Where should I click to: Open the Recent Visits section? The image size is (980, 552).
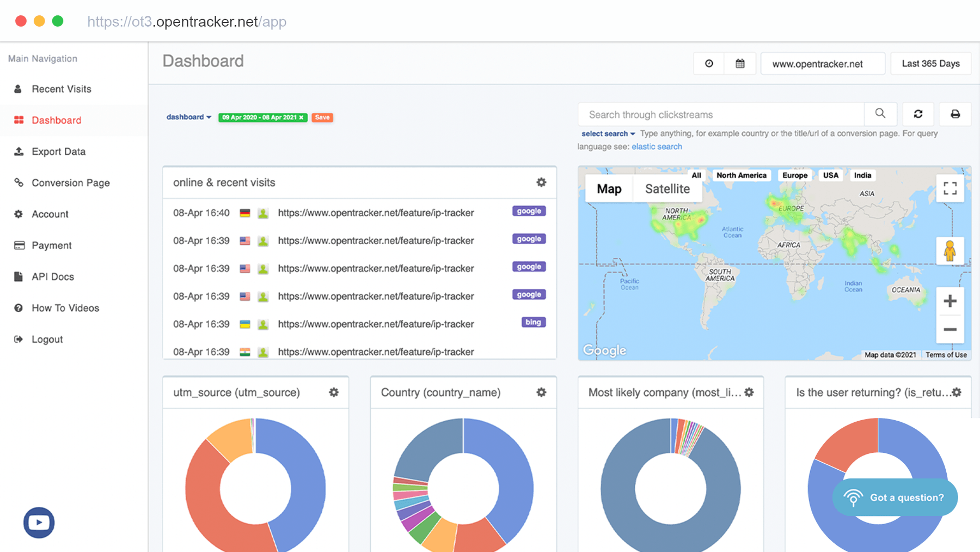(60, 89)
